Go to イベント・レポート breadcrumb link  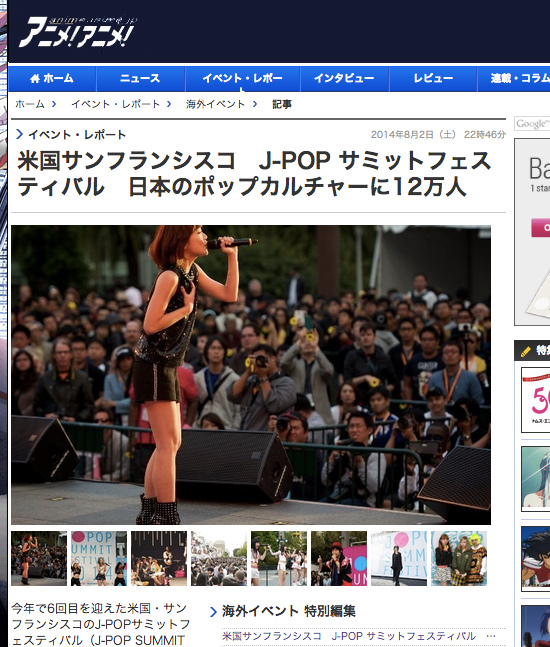[x=116, y=104]
